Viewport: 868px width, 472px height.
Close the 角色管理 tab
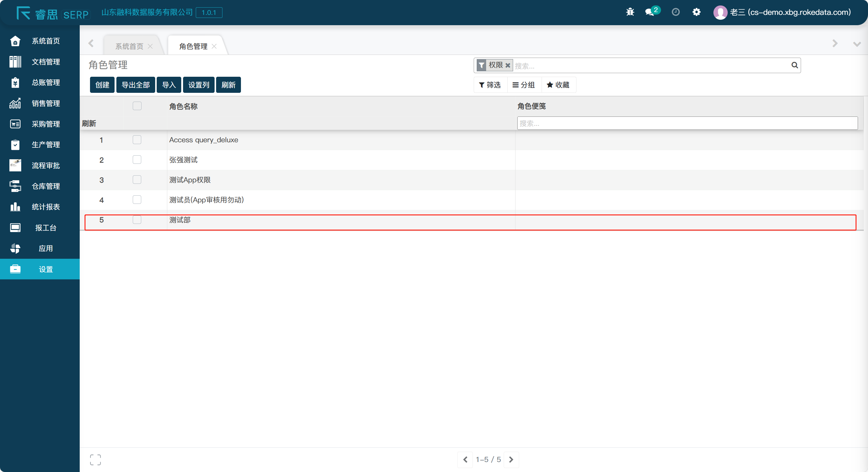coord(214,46)
